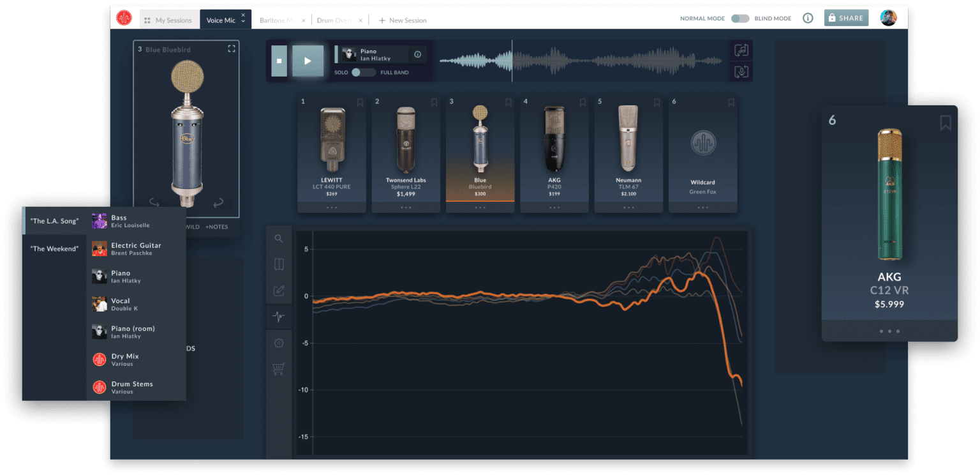
Task: Open the search magnifier tool
Action: (279, 238)
